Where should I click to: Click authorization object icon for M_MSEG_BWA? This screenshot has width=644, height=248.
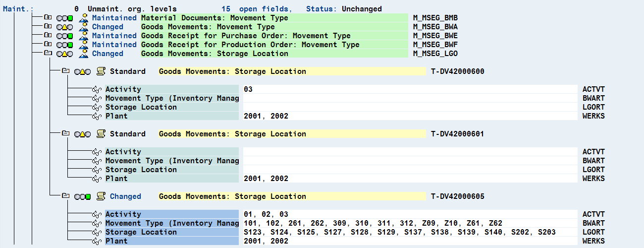tap(84, 27)
